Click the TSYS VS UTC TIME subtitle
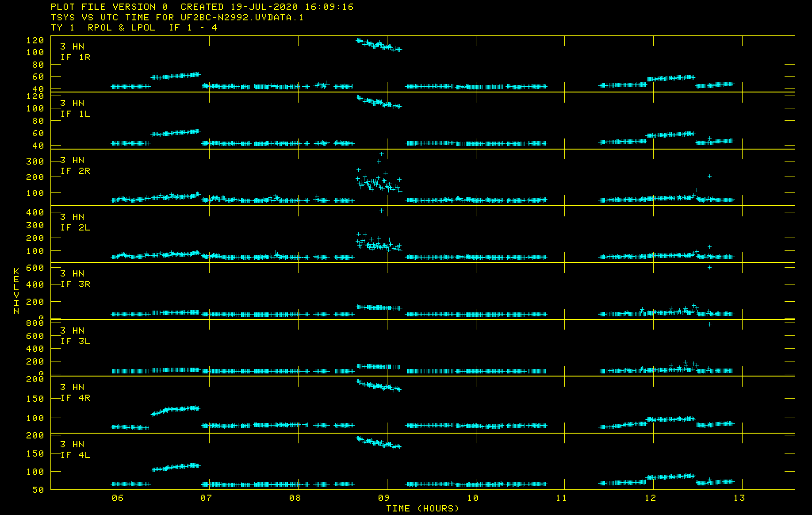Viewport: 812px width, 515px height. point(177,17)
